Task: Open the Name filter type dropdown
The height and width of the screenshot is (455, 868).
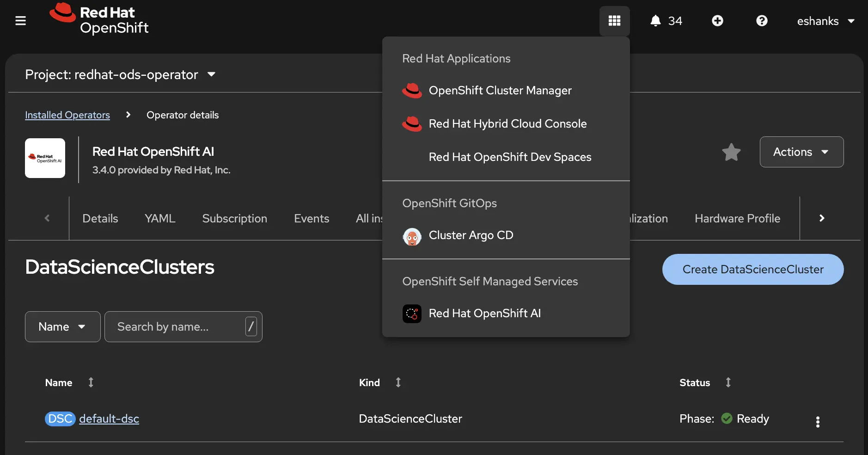Action: [x=62, y=326]
